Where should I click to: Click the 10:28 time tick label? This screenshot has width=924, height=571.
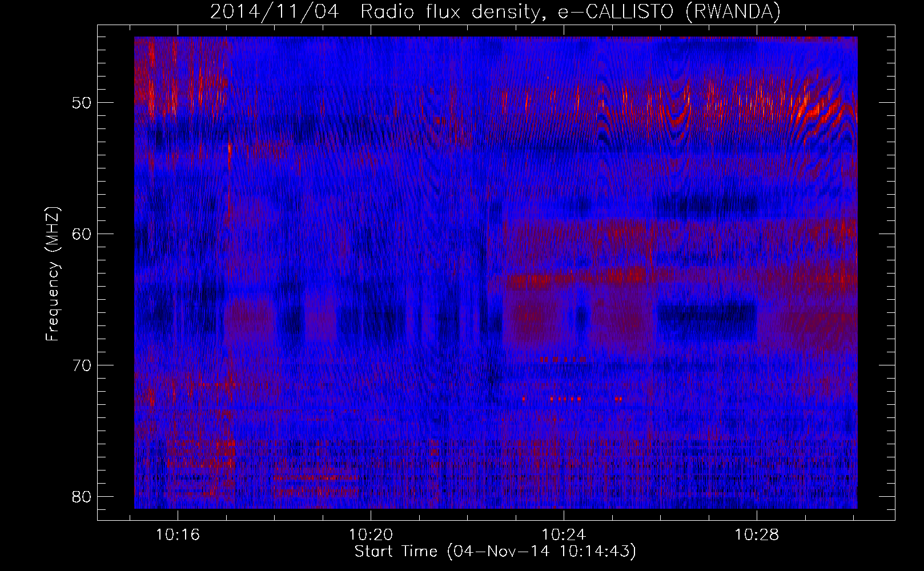click(757, 535)
